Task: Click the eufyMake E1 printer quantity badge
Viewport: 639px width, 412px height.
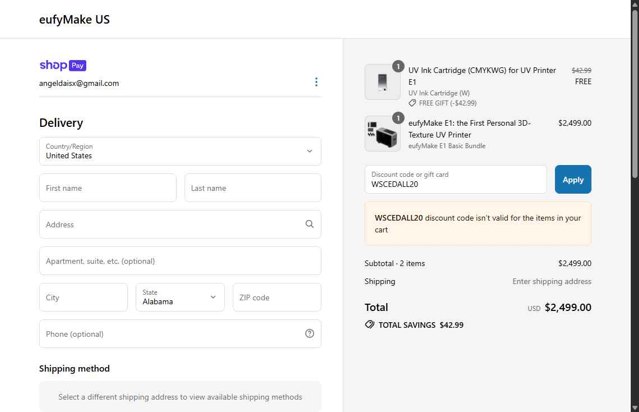Action: pyautogui.click(x=398, y=118)
